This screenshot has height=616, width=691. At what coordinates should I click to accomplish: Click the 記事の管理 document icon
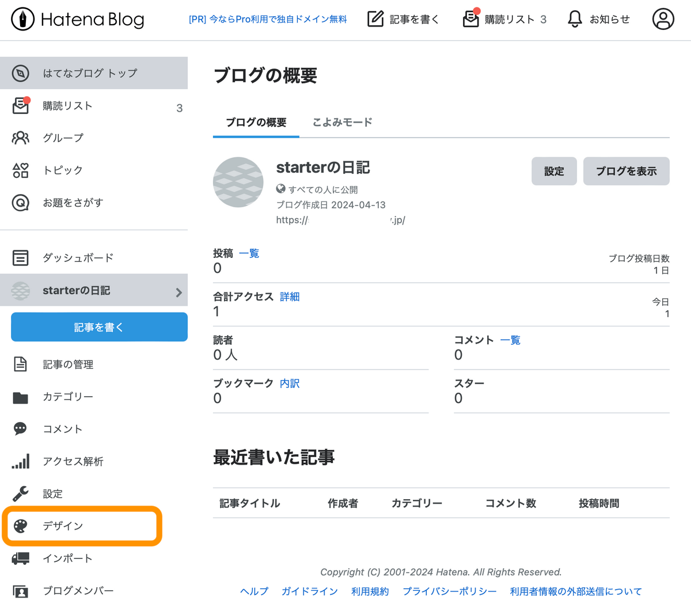tap(21, 364)
